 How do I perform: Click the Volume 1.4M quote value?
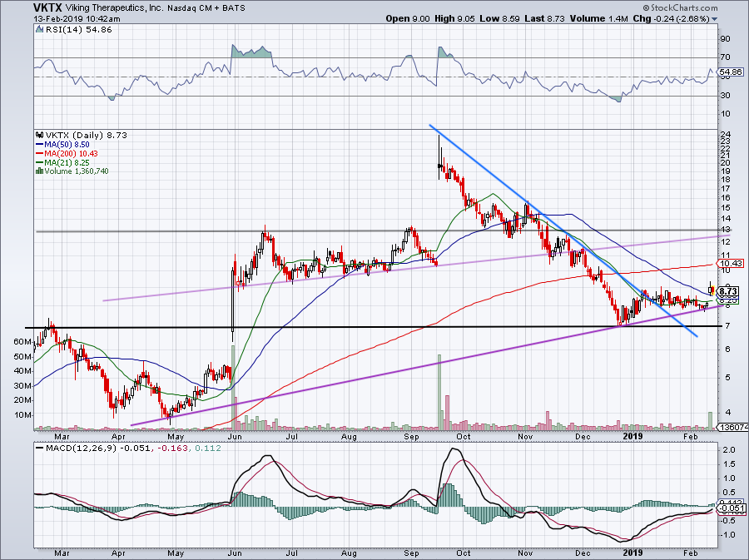tap(598, 18)
